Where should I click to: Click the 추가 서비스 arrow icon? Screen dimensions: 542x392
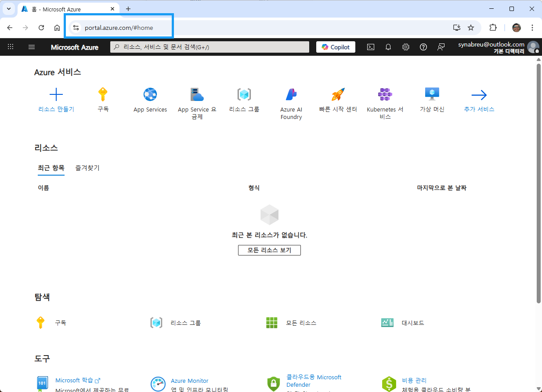coord(479,95)
